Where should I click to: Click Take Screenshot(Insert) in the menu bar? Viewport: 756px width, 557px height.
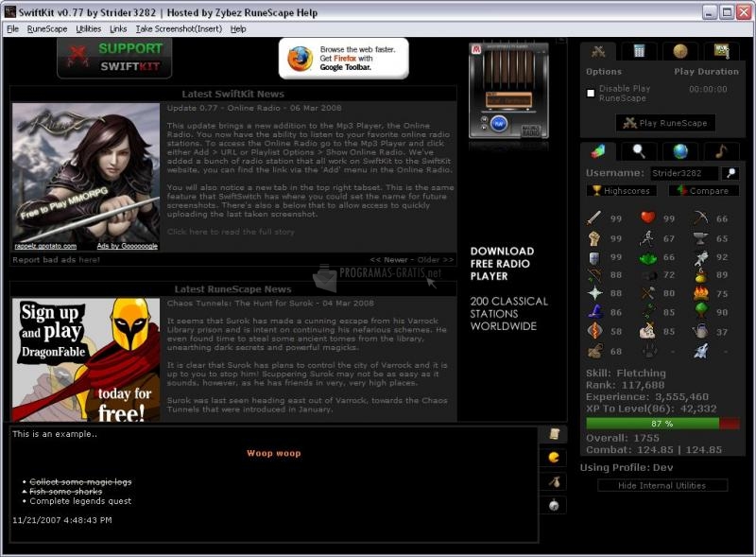179,29
